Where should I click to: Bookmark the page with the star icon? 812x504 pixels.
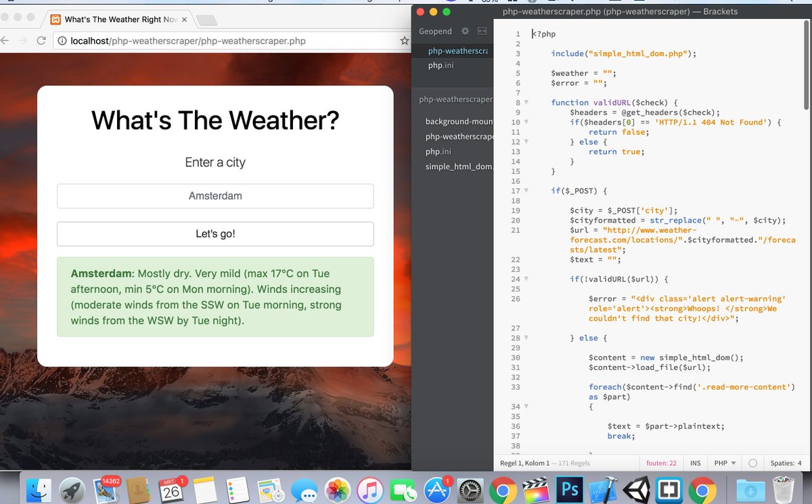click(x=405, y=41)
